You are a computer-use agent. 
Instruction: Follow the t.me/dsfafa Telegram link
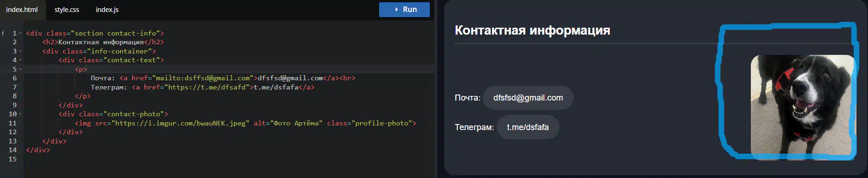[x=528, y=127]
